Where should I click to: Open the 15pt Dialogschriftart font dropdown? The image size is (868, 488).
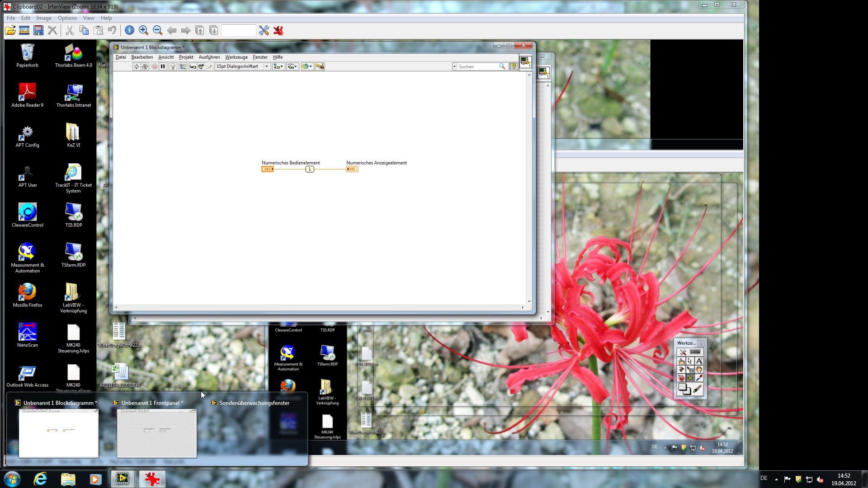242,66
